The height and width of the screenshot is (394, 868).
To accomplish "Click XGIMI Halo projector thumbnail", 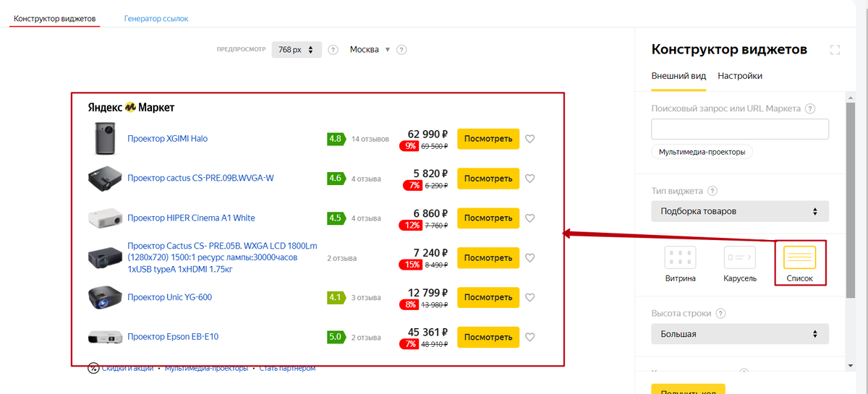I will coord(105,139).
